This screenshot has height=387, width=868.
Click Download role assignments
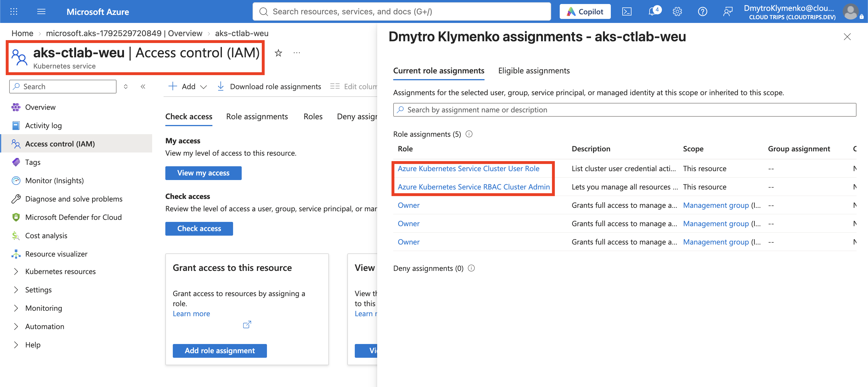[269, 87]
